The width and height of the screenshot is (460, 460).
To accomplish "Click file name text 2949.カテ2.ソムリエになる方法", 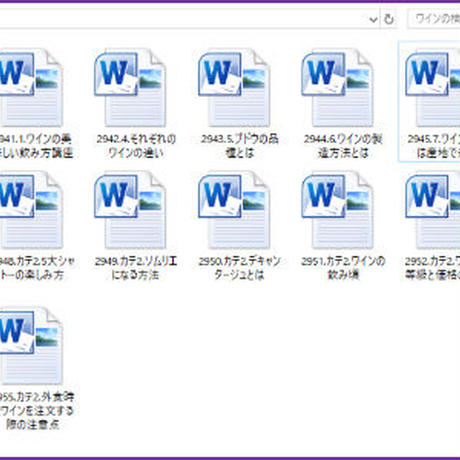I will point(136,268).
